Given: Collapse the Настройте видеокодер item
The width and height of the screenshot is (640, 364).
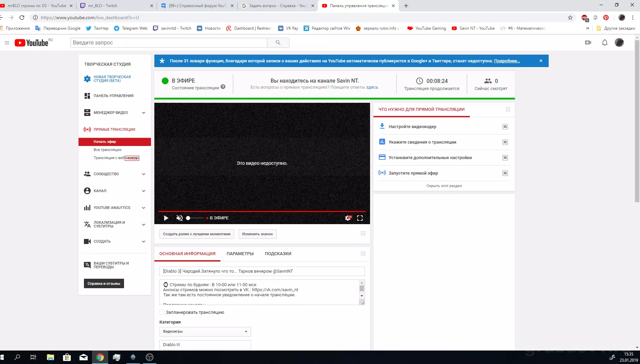Looking at the screenshot, I should 505,127.
